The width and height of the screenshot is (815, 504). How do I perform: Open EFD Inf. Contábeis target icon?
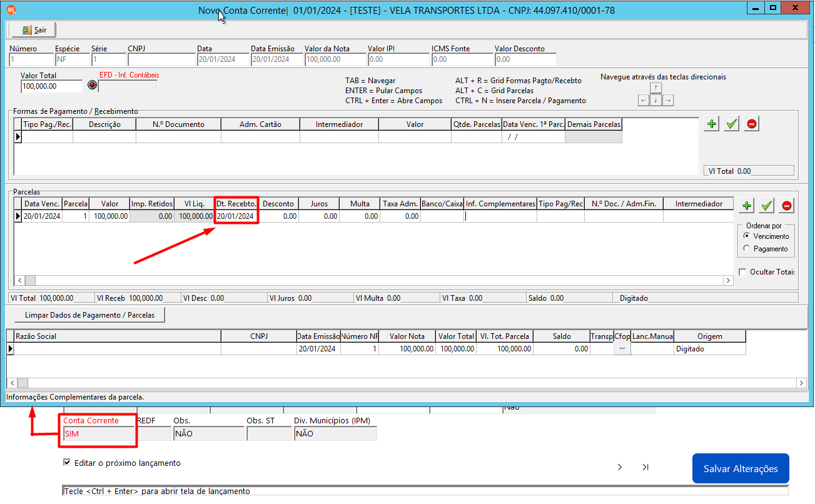[93, 85]
